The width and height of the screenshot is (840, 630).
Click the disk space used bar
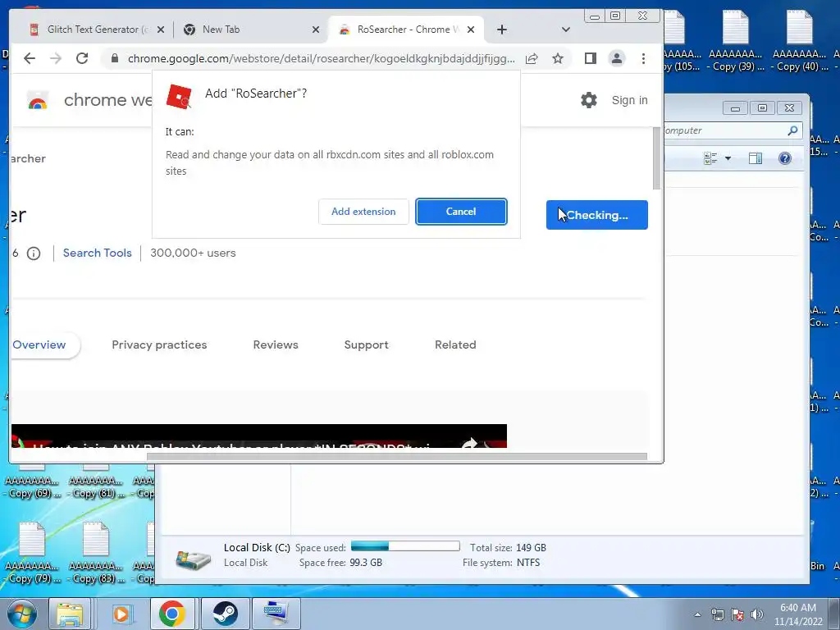pos(405,546)
